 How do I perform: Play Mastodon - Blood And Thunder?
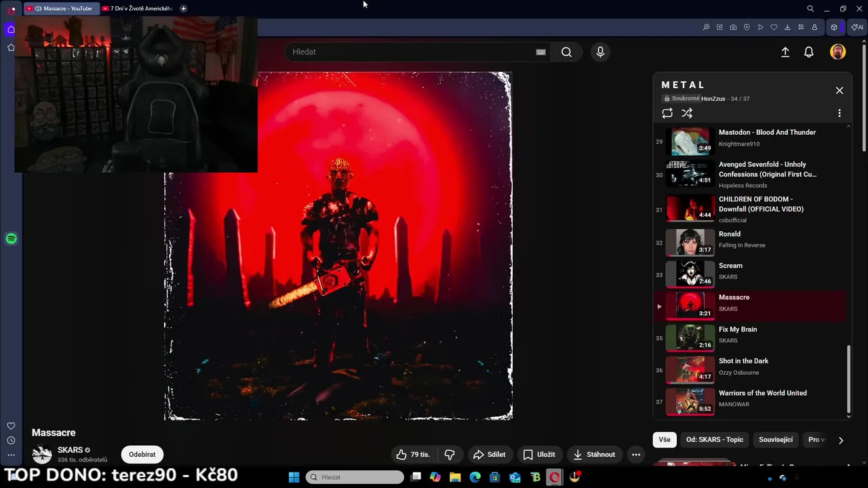tap(750, 141)
